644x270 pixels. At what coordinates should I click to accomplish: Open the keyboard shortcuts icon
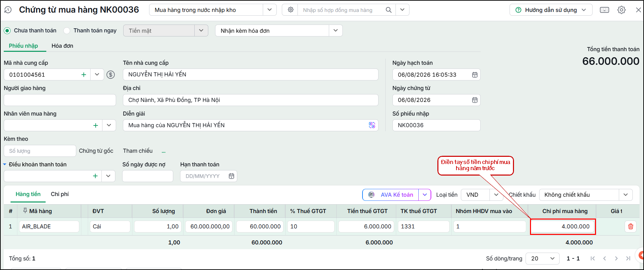coord(605,10)
